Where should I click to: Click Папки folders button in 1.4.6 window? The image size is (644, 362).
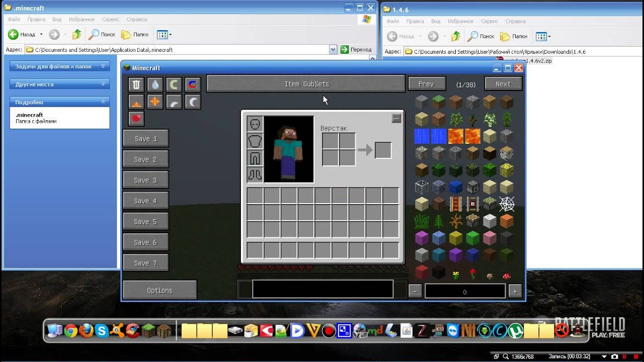[514, 36]
